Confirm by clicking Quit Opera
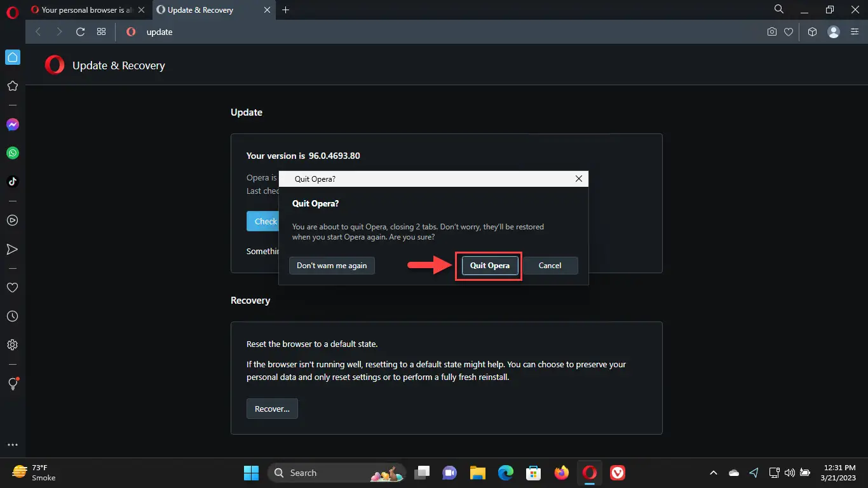The width and height of the screenshot is (868, 488). [489, 266]
